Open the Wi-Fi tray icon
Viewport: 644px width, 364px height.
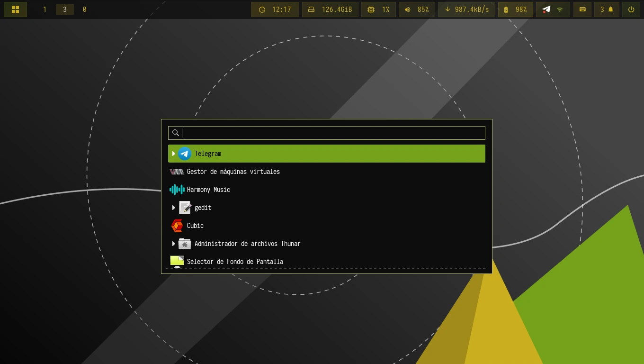560,9
